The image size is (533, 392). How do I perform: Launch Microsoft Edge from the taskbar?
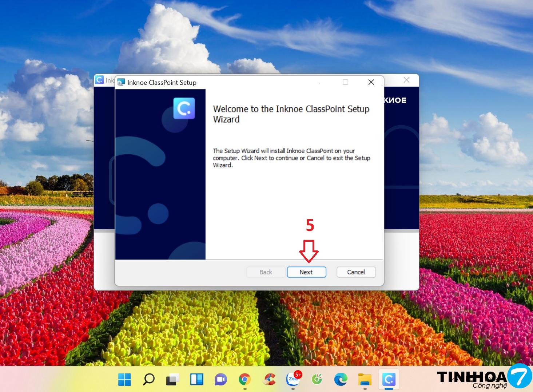(341, 379)
